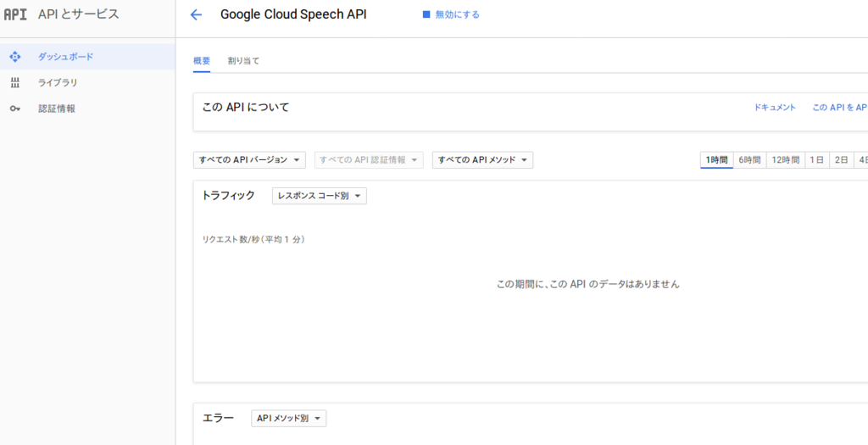This screenshot has height=445, width=868.
Task: Click the この API について heading
Action: 246,108
